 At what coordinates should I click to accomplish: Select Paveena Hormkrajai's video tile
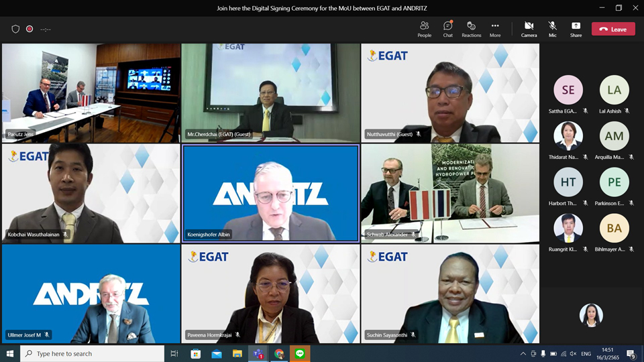pyautogui.click(x=270, y=294)
